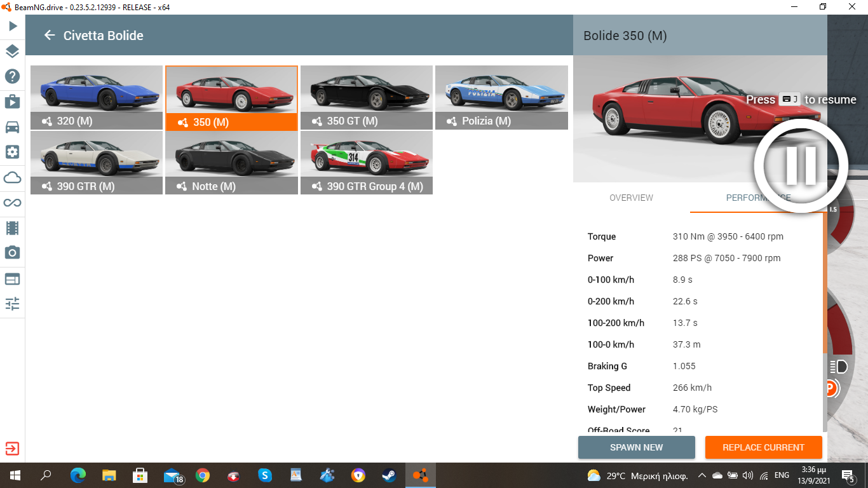Show hidden system tray icons
The height and width of the screenshot is (488, 868).
point(702,475)
